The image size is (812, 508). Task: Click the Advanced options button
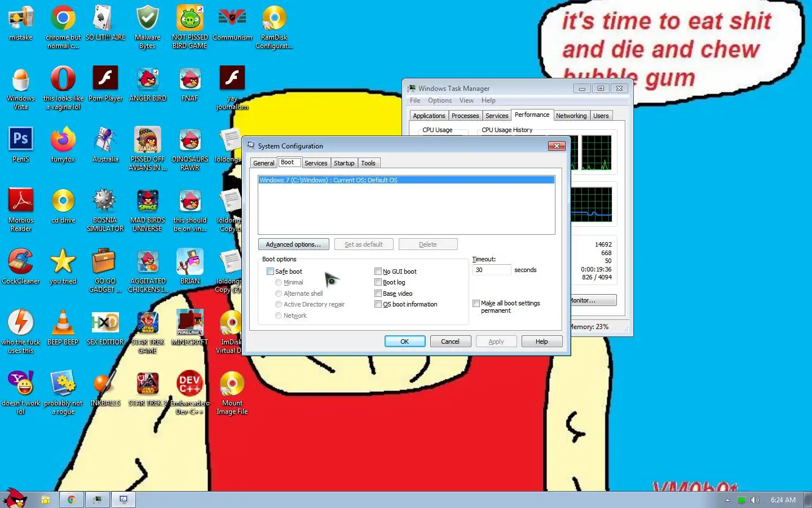pos(293,244)
